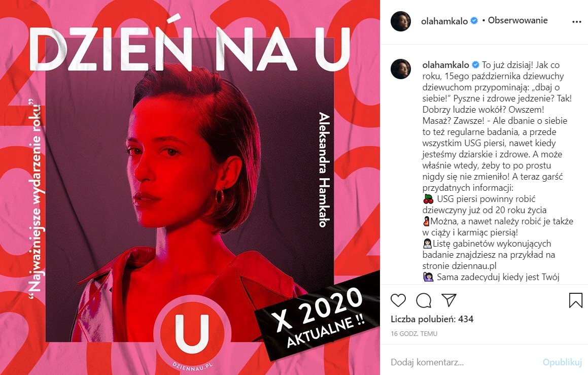Viewport: 588px width, 375px height.
Task: Click verified badge next to header username
Action: (474, 21)
